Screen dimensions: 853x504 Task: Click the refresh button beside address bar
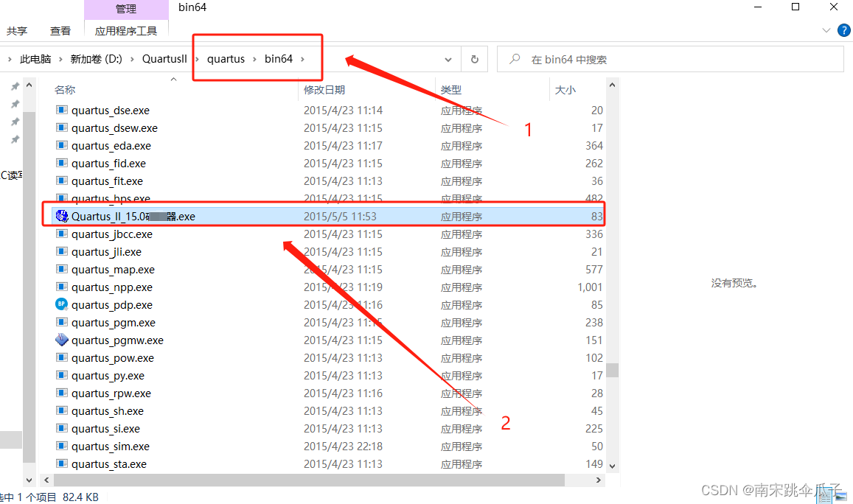click(474, 59)
